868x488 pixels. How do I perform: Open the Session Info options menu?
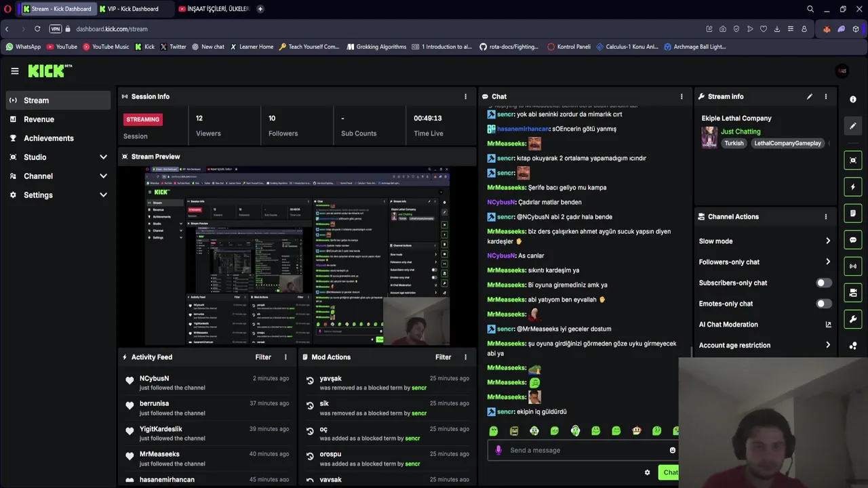coord(465,96)
